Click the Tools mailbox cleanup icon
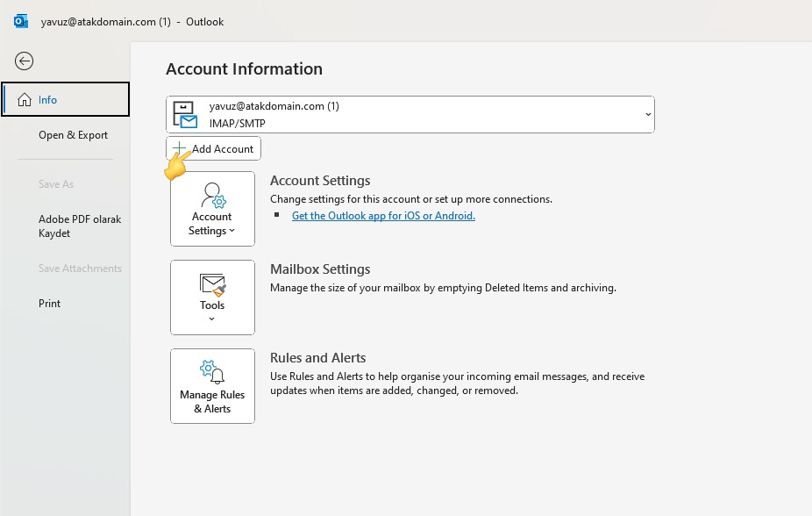The height and width of the screenshot is (516, 812). pos(212,284)
